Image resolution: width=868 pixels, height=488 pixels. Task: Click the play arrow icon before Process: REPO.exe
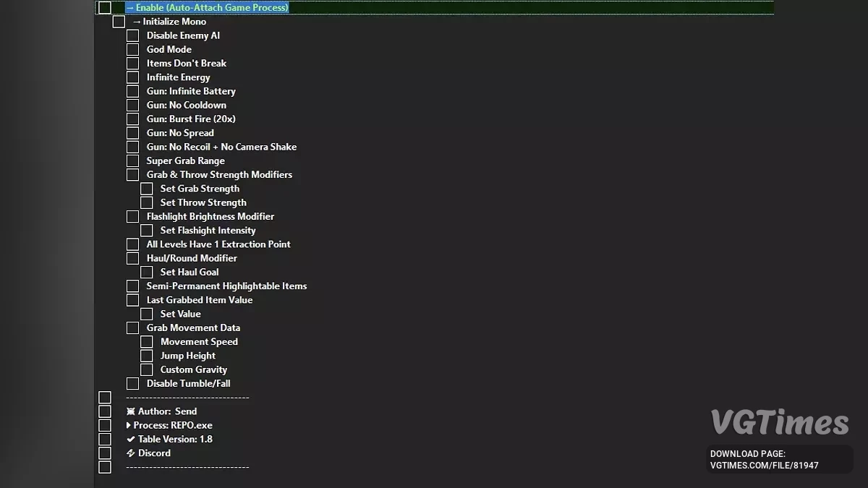pyautogui.click(x=129, y=425)
